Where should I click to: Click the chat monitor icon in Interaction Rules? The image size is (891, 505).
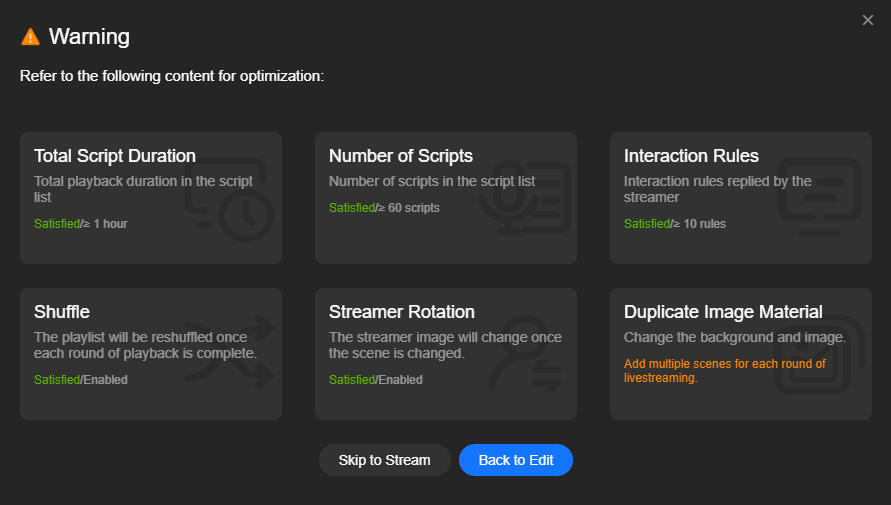[x=819, y=198]
